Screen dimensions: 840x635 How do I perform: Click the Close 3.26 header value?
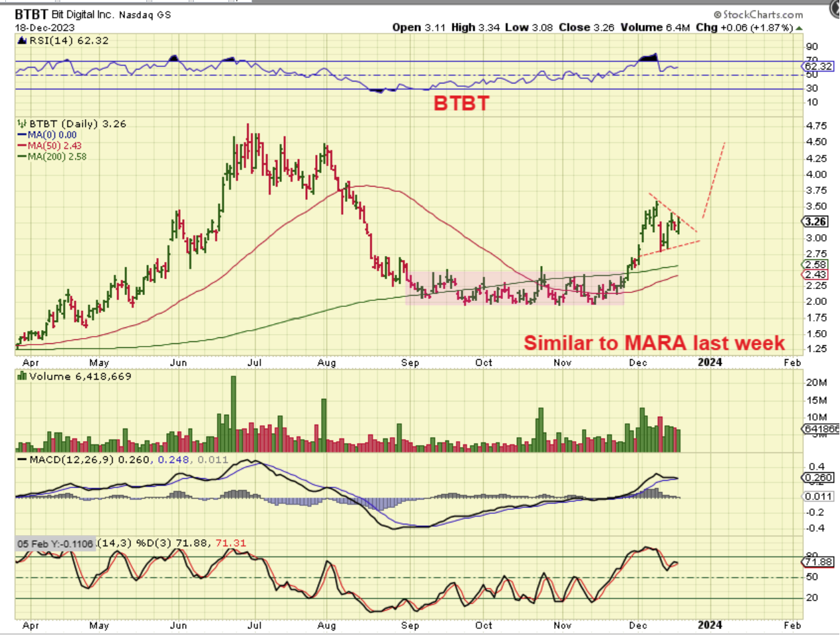(586, 27)
